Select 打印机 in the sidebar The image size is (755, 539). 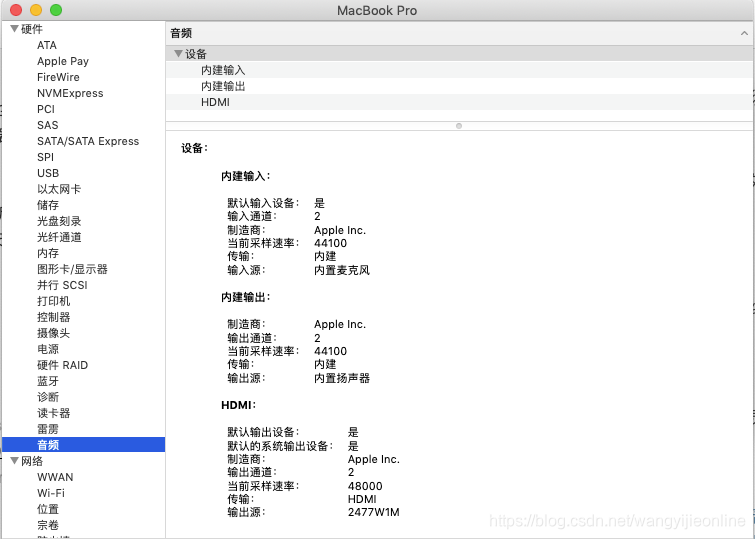(x=53, y=301)
